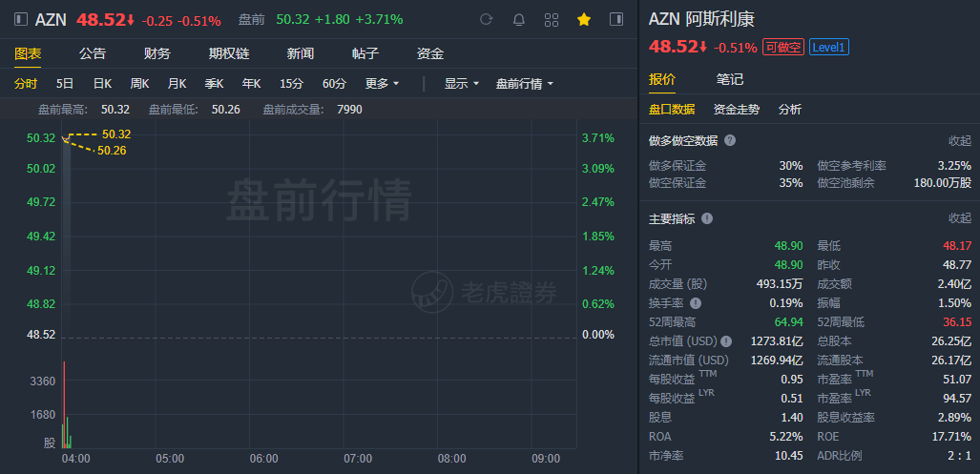This screenshot has height=474, width=980.
Task: Toggle the right sidebar panel icon
Action: [x=616, y=19]
